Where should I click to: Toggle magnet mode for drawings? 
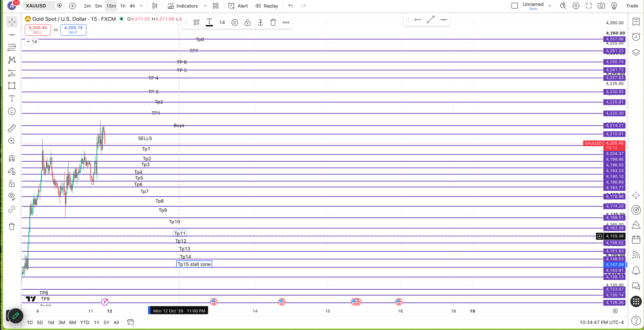coord(12,158)
